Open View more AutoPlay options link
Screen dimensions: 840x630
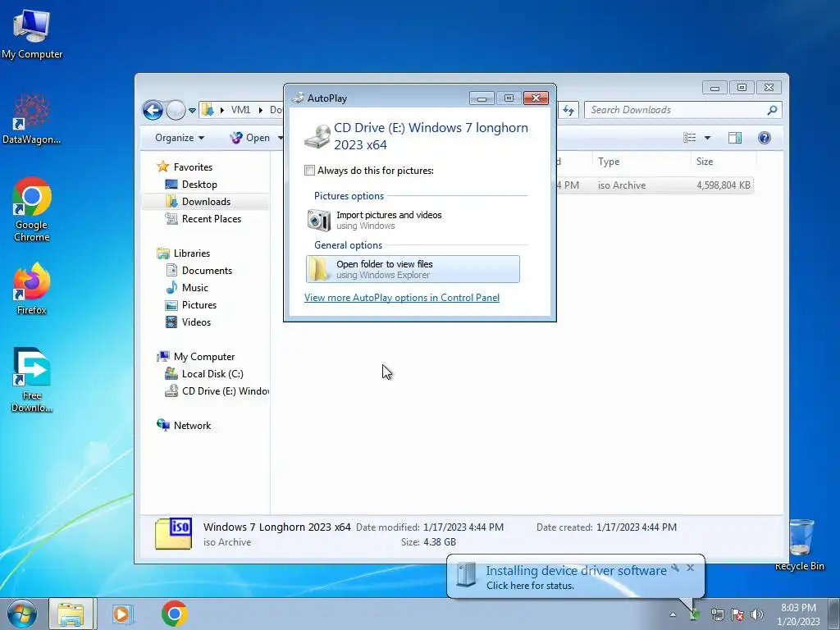point(402,297)
